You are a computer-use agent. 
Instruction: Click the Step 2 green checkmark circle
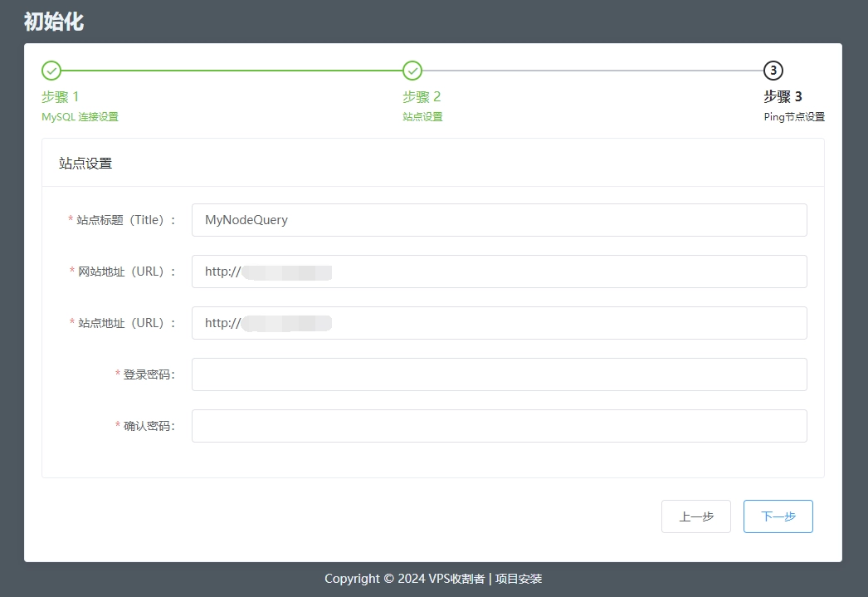[412, 71]
